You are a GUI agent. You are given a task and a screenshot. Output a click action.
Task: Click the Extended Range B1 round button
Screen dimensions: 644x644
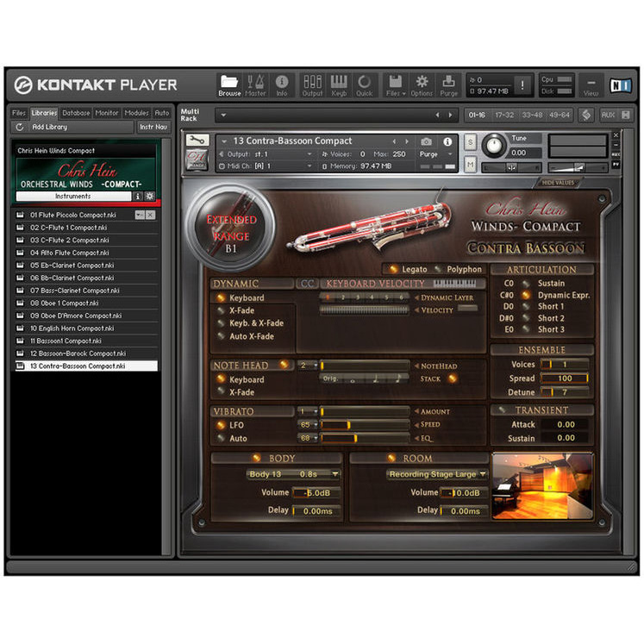click(x=231, y=227)
